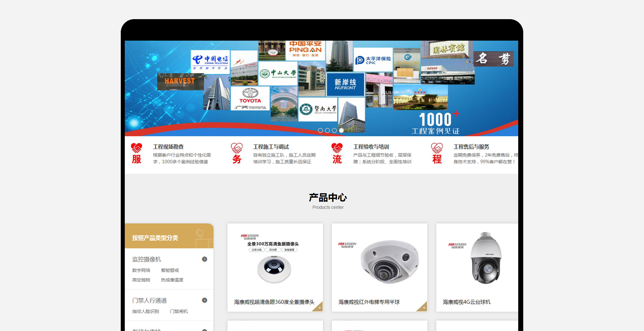Click the 海康威视4G云台球机 title
This screenshot has height=331, width=644.
click(x=467, y=302)
